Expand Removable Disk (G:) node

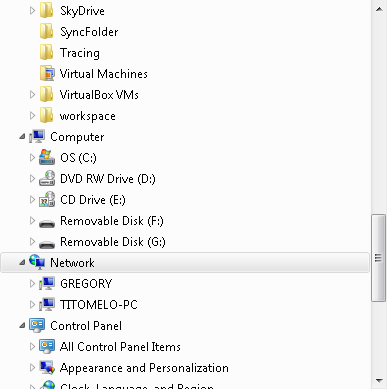32,241
